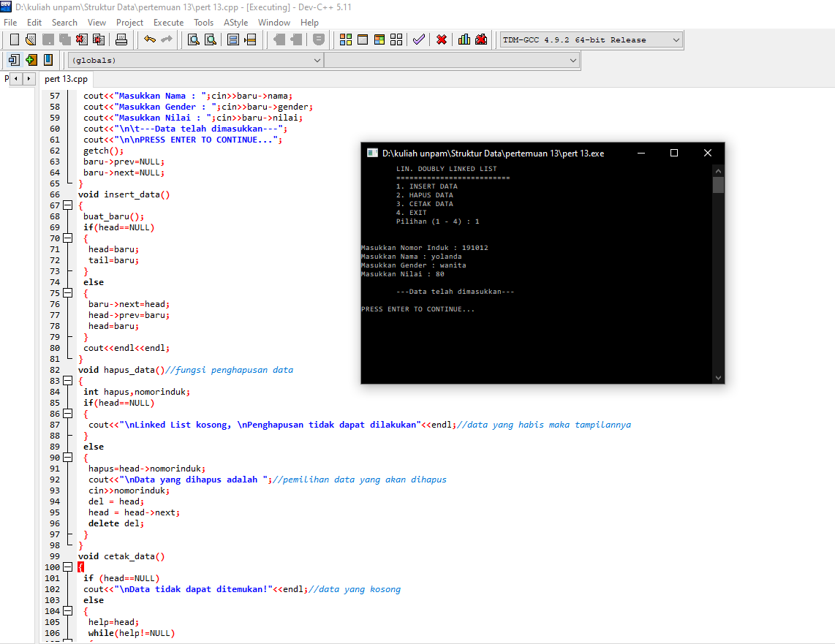
Task: Click the Redo arrow icon
Action: tap(167, 39)
